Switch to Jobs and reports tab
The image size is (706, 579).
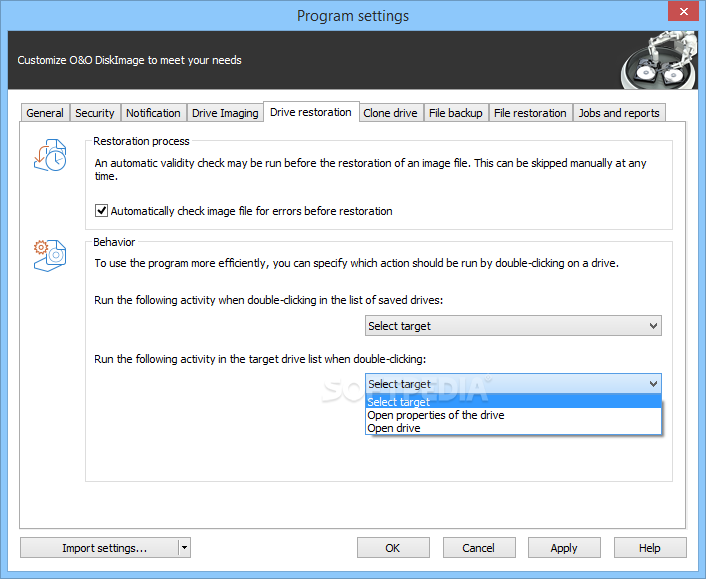pos(619,113)
